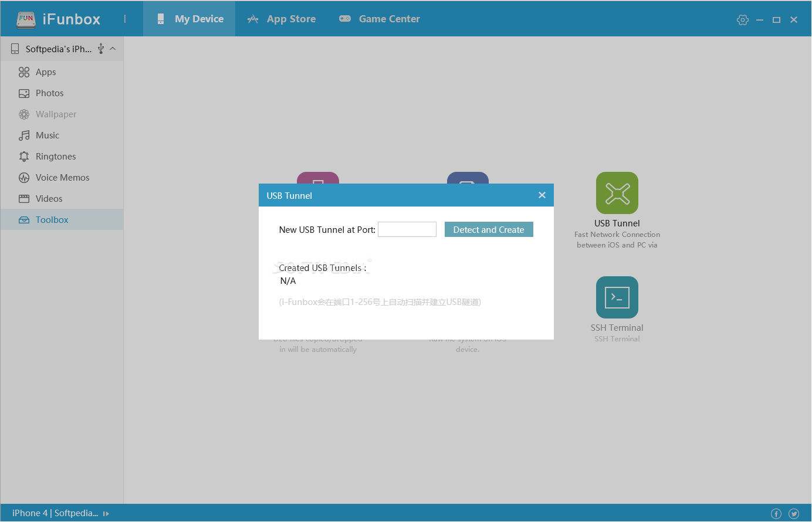
Task: Click the SSH Terminal tool icon
Action: (617, 297)
